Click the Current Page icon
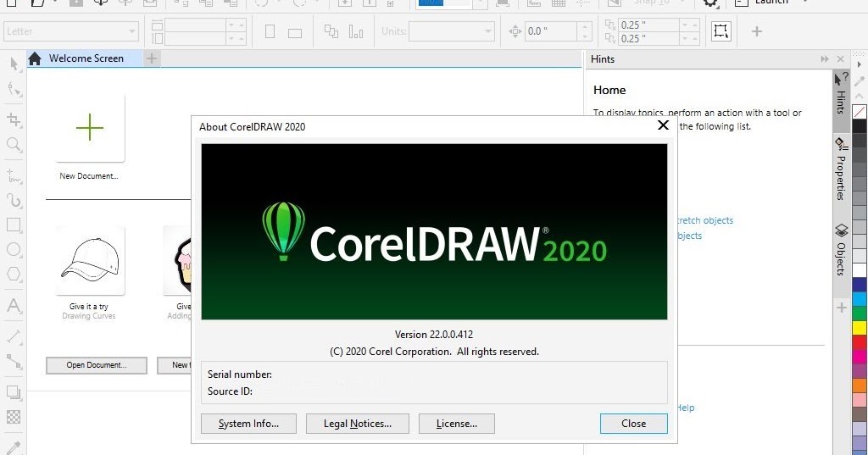 tap(356, 32)
